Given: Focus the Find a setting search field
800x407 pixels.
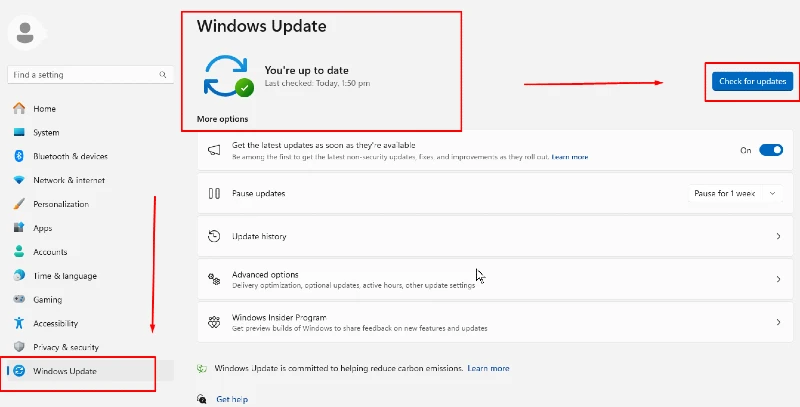Looking at the screenshot, I should [x=90, y=75].
